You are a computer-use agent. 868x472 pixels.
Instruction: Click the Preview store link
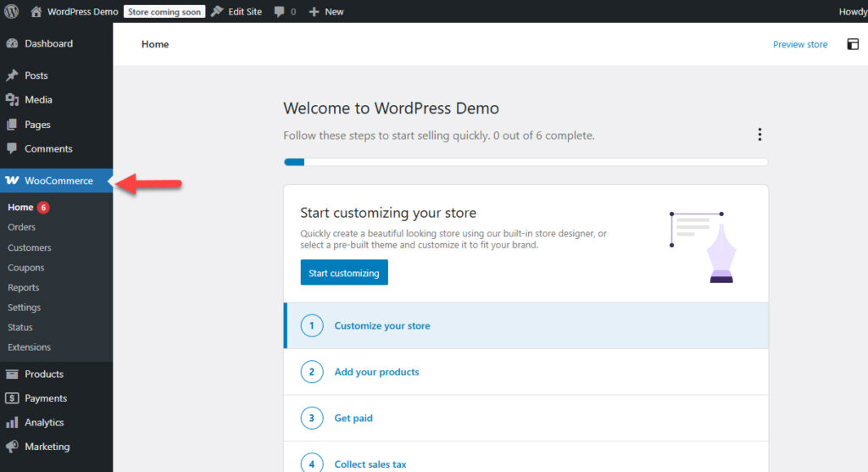pyautogui.click(x=800, y=44)
